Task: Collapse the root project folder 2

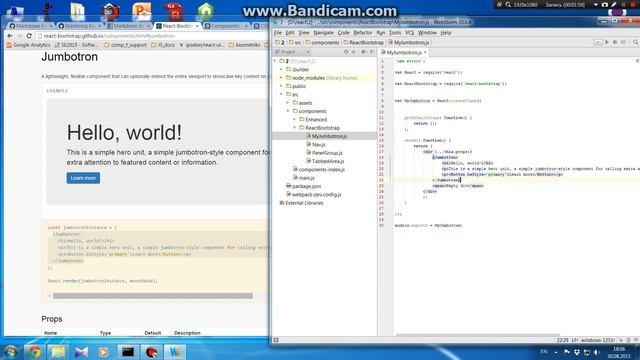Action: 275,61
